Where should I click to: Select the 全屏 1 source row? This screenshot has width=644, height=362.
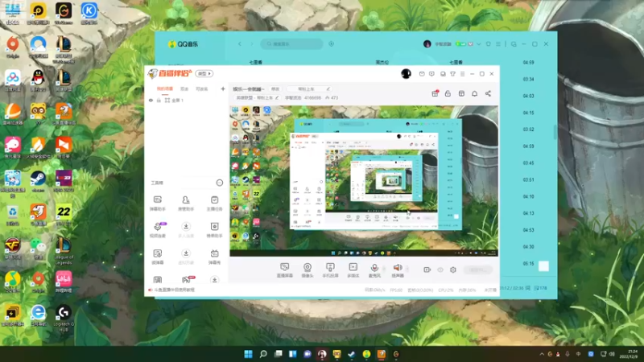187,100
